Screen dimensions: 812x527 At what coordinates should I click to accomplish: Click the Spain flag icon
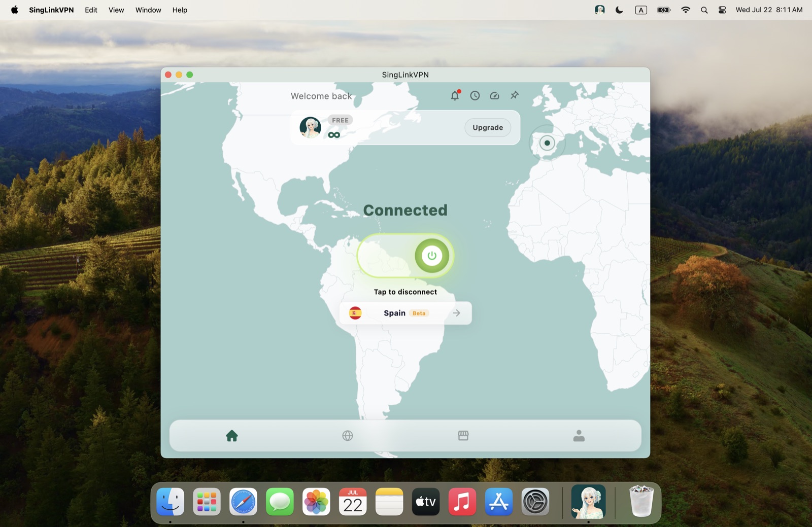pyautogui.click(x=355, y=313)
